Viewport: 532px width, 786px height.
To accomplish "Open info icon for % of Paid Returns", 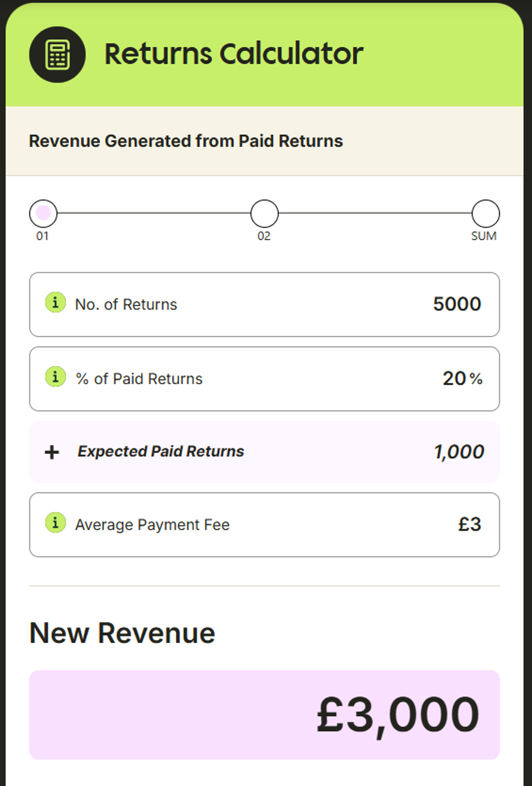I will pyautogui.click(x=56, y=377).
